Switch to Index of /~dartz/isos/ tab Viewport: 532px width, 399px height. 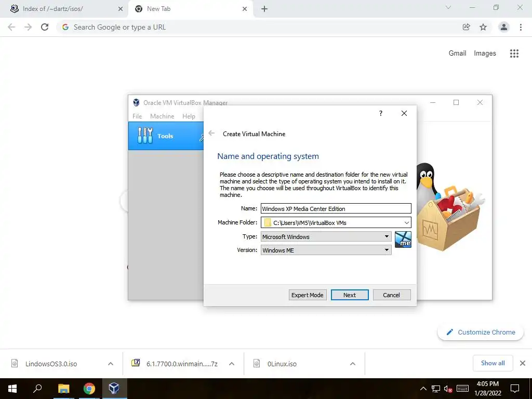(64, 9)
